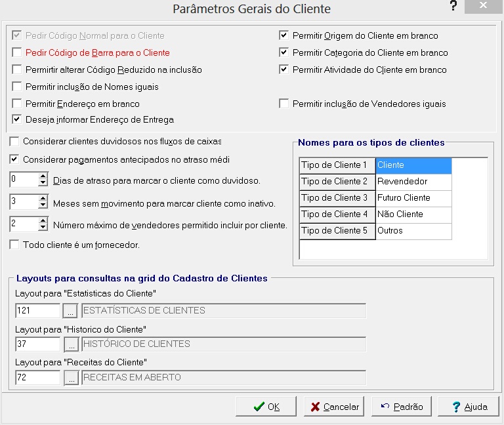Select the Cliente cell for Tipo 1

coord(413,165)
